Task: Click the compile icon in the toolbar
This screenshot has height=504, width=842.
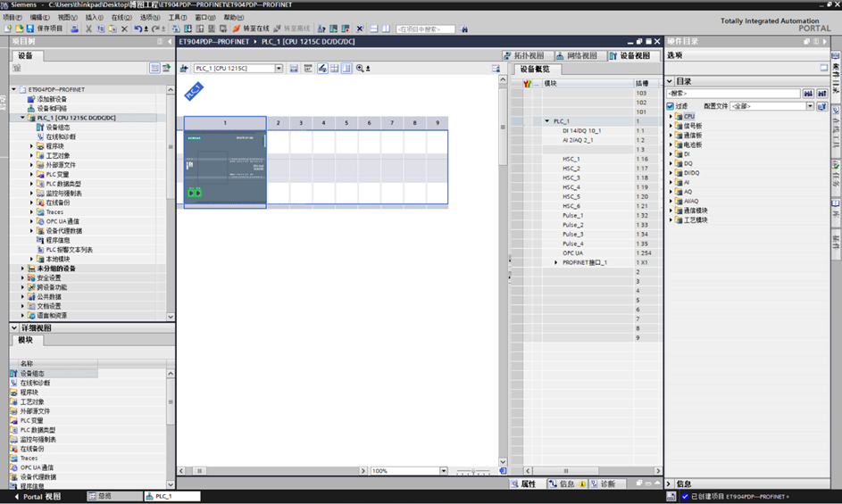Action: [x=176, y=29]
